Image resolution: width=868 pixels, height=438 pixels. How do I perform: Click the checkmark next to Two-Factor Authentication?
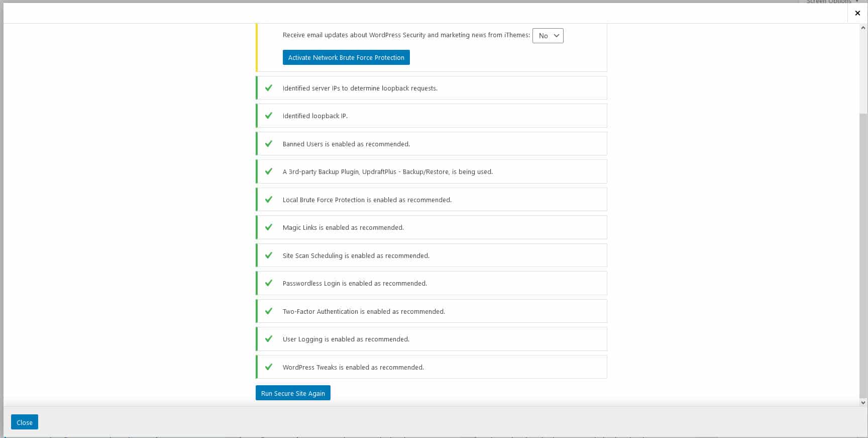[269, 311]
